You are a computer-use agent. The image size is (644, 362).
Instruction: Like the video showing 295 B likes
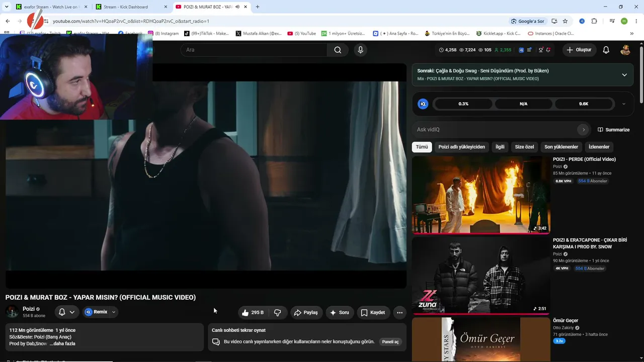pos(253,312)
